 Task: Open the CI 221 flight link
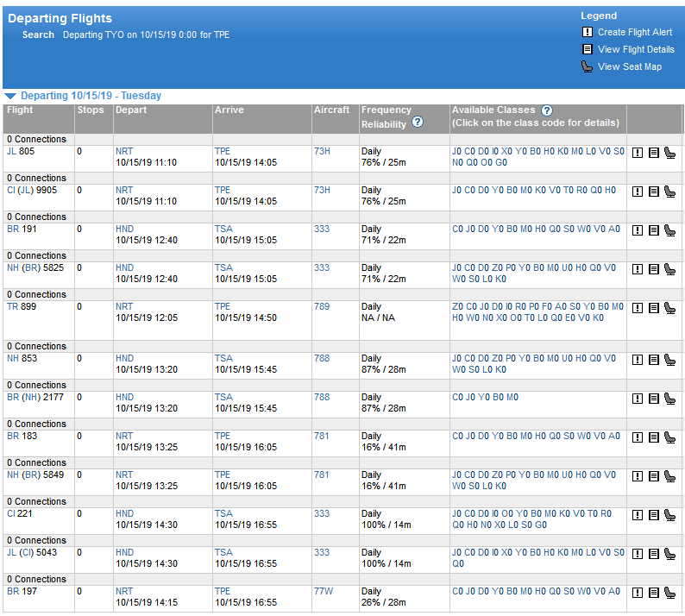[x=20, y=514]
